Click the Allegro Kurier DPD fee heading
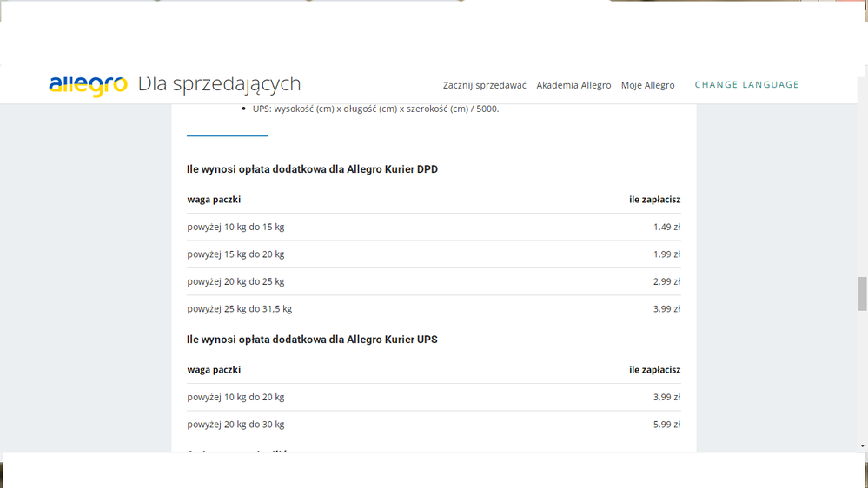Image resolution: width=868 pixels, height=488 pixels. [x=312, y=169]
